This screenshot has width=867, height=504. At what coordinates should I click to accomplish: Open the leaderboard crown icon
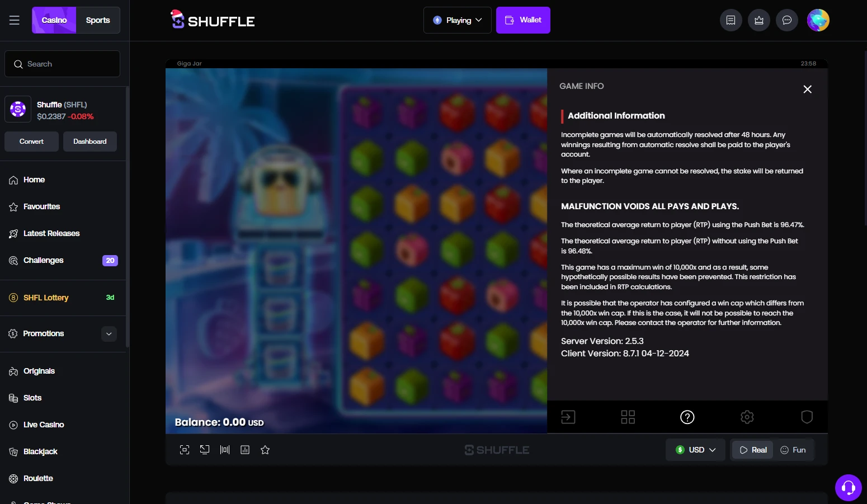759,20
